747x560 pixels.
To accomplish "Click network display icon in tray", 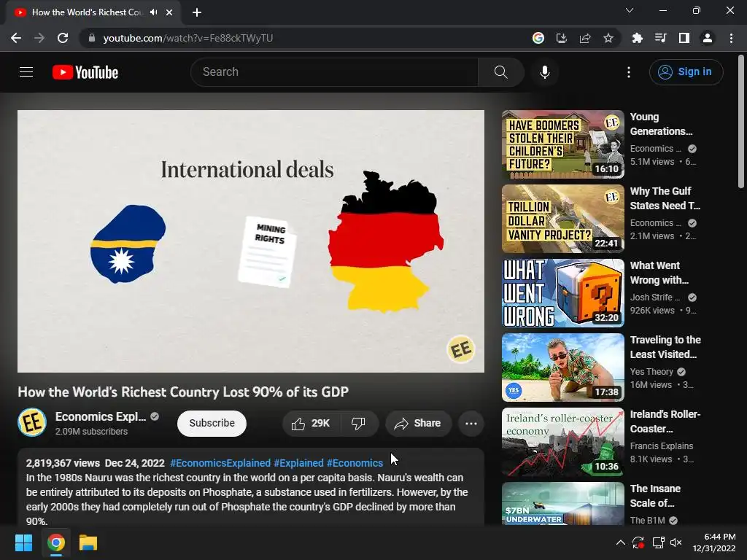I will click(658, 542).
